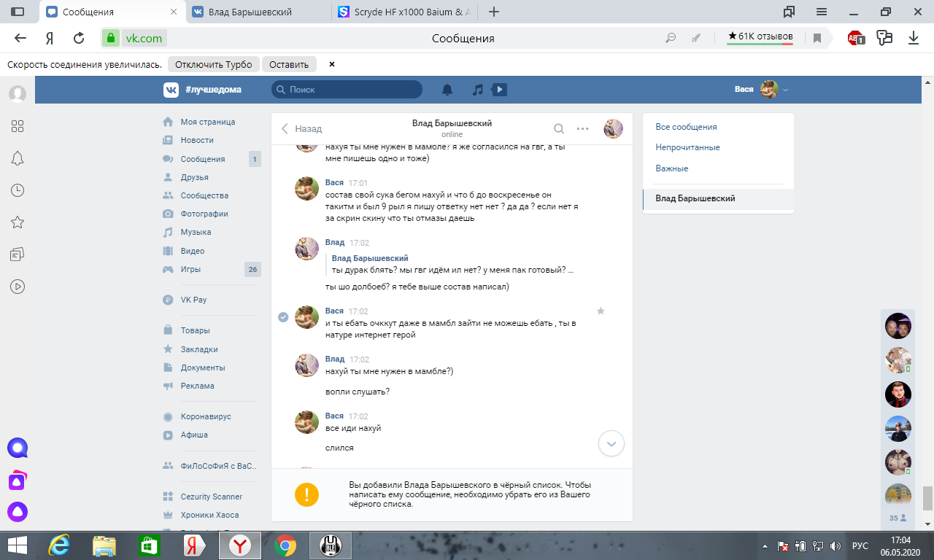Open Chrome from Windows taskbar
Screen dimensions: 934x560
point(285,545)
